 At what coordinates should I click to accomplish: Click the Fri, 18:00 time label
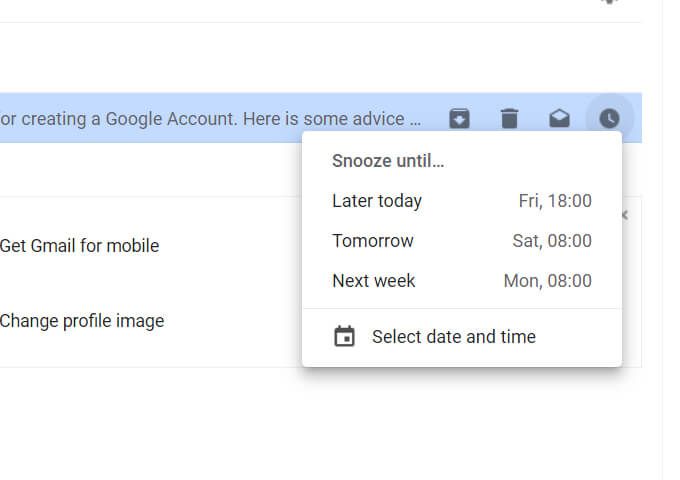click(x=555, y=201)
